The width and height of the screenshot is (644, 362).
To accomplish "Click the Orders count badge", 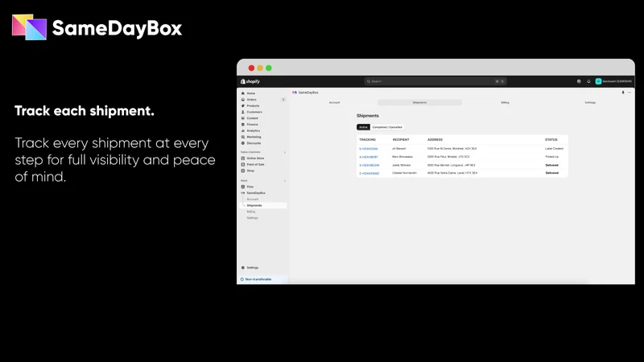I will tap(283, 99).
